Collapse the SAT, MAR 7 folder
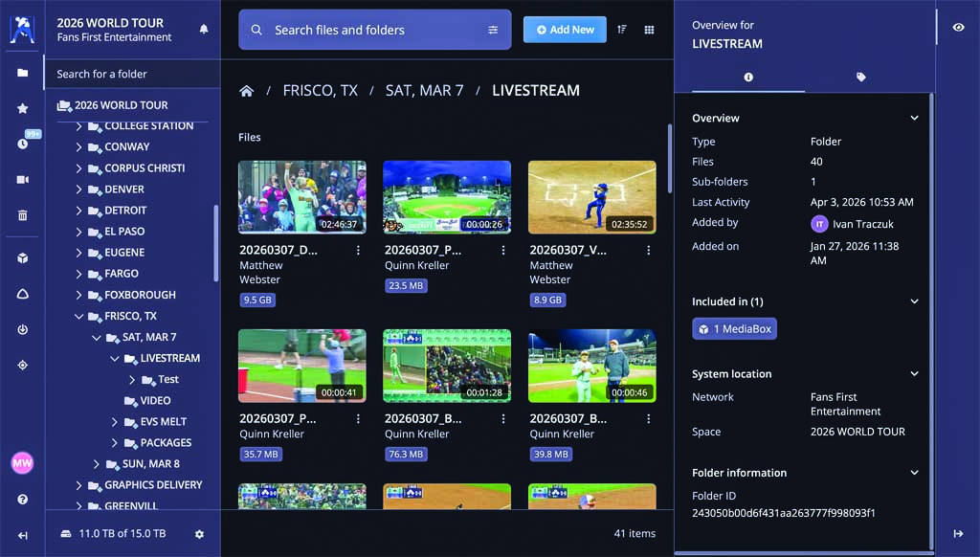 coord(97,338)
